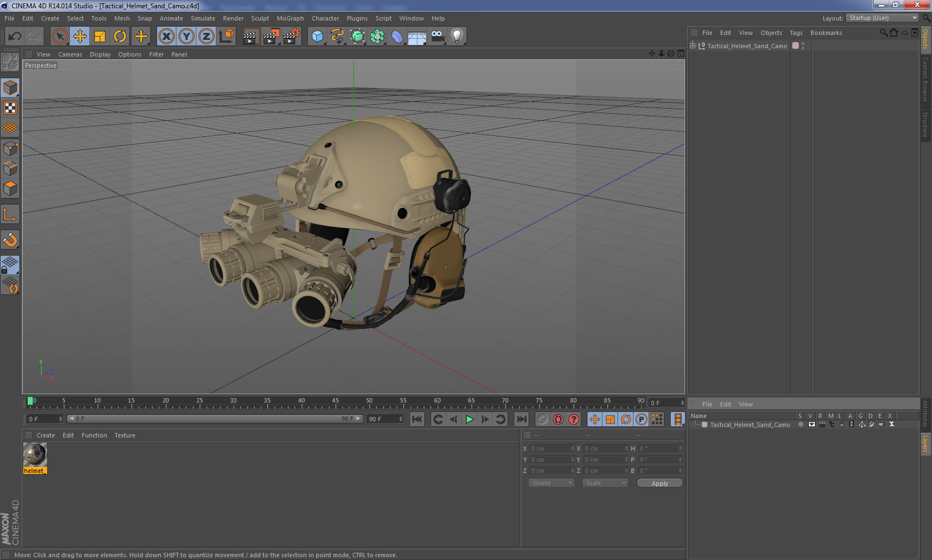Toggle the Y-axis lock

186,37
